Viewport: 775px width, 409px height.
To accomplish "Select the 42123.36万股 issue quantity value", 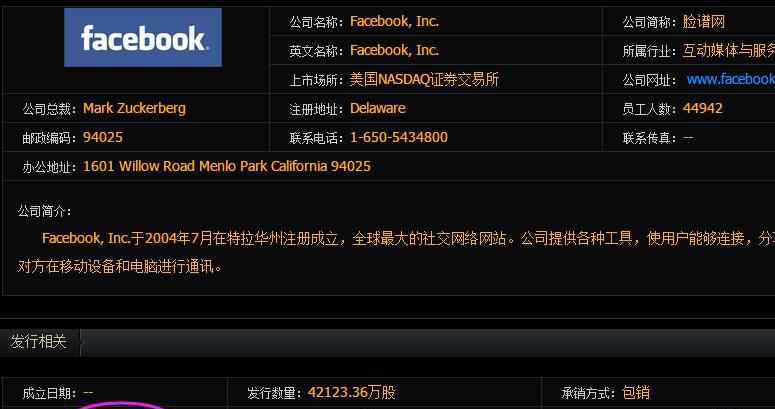I will [x=351, y=393].
